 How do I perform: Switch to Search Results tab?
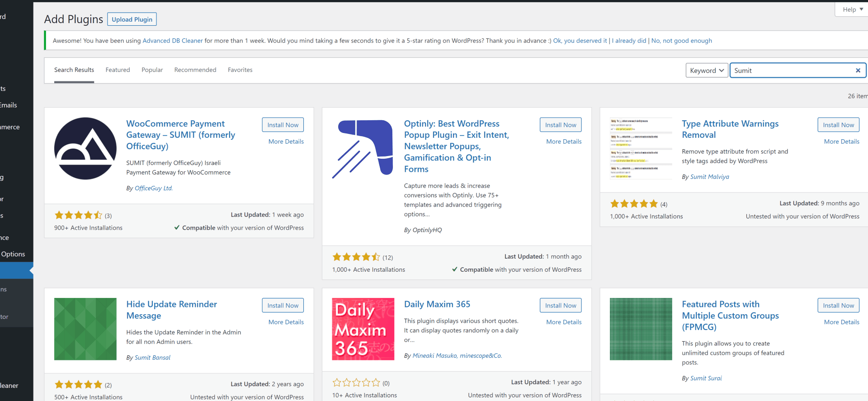pos(74,70)
